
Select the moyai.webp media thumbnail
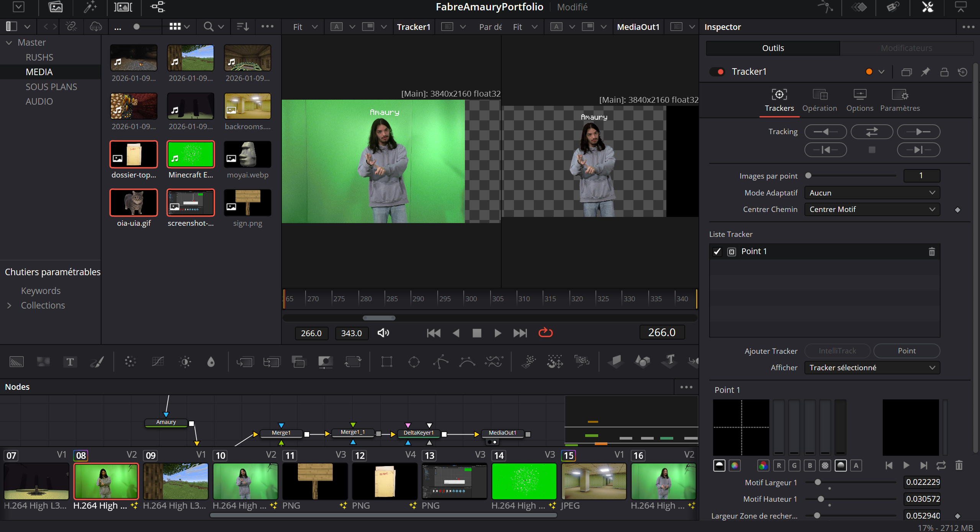pos(247,154)
